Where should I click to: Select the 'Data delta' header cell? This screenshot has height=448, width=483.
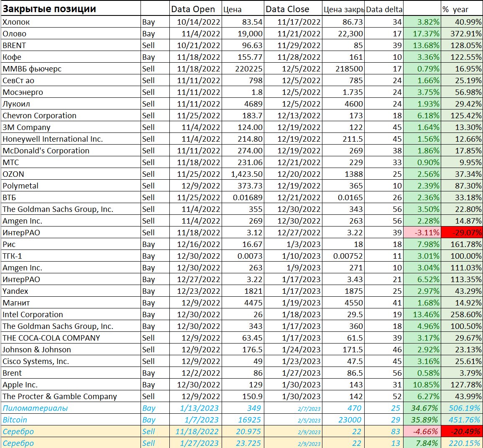pyautogui.click(x=384, y=9)
